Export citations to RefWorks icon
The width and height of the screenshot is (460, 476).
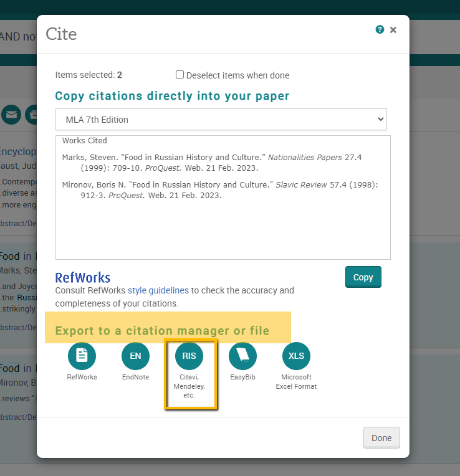click(82, 356)
